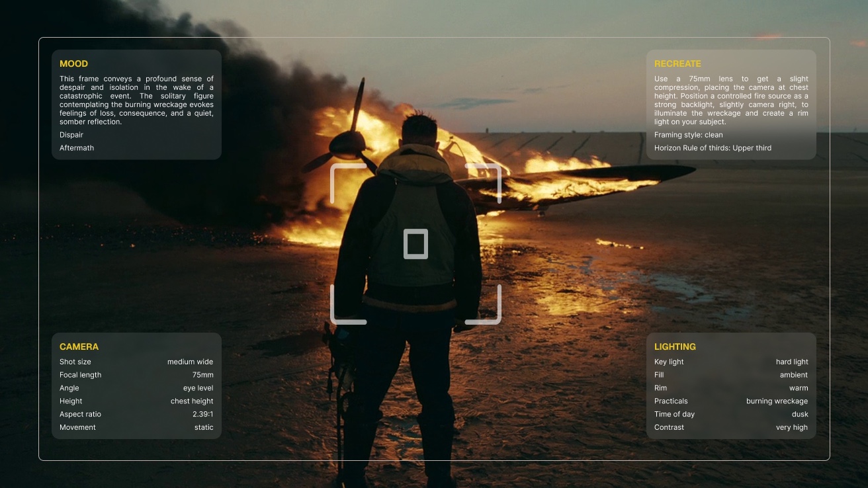
Task: Click the center focus square icon
Action: click(x=415, y=244)
